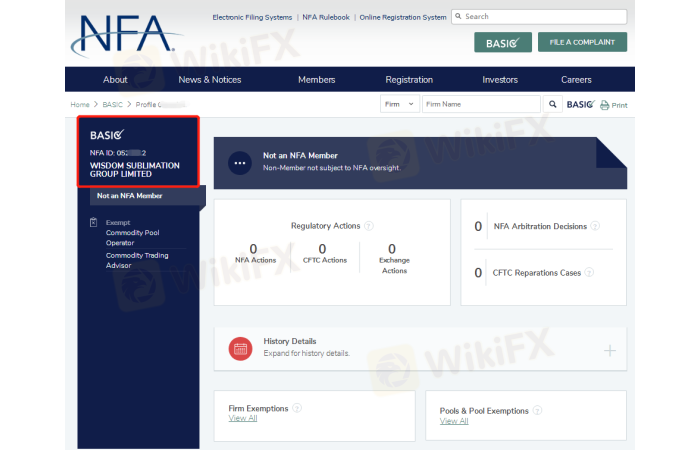700x450 pixels.
Task: Open the Registration menu
Action: 408,80
